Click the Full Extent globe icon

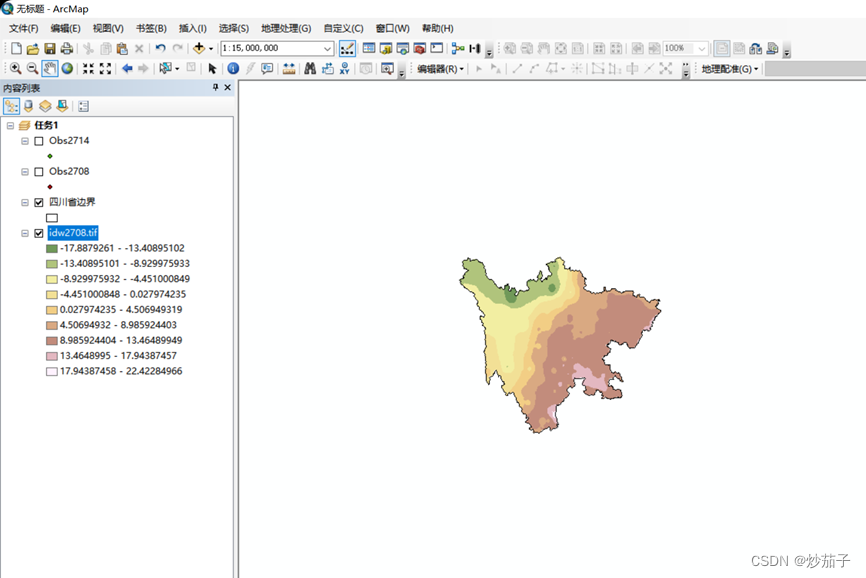[x=67, y=69]
